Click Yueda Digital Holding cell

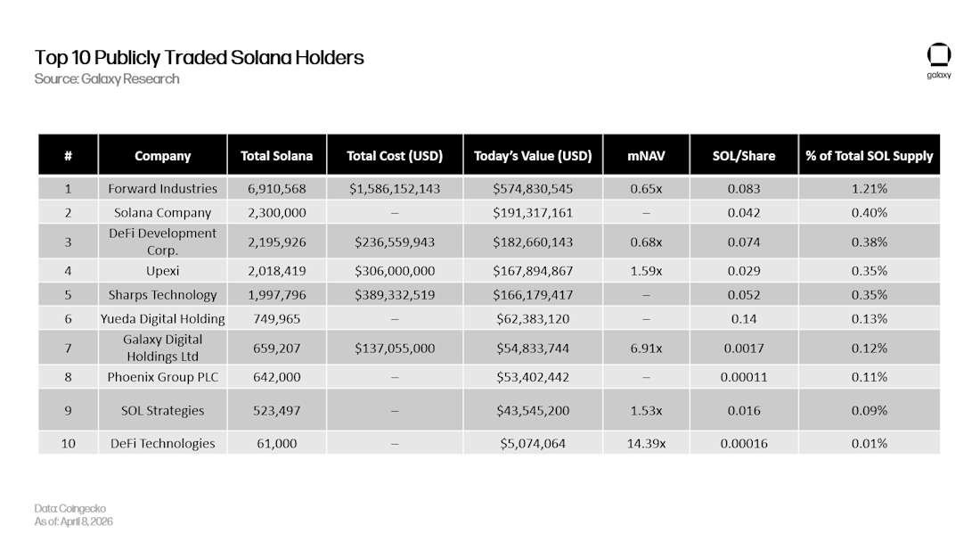point(162,318)
